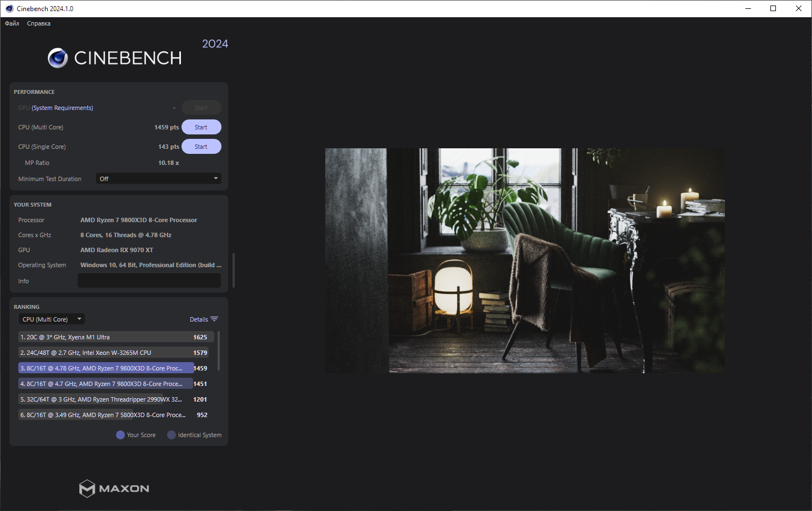Click the Details filter icon in Ranking
The width and height of the screenshot is (812, 511).
click(214, 319)
